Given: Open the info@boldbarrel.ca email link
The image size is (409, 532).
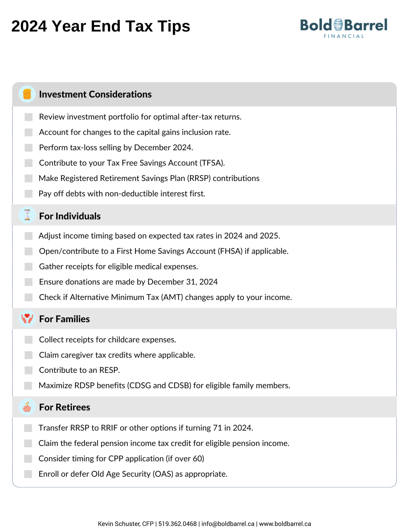Looking at the screenshot, I should (228, 524).
